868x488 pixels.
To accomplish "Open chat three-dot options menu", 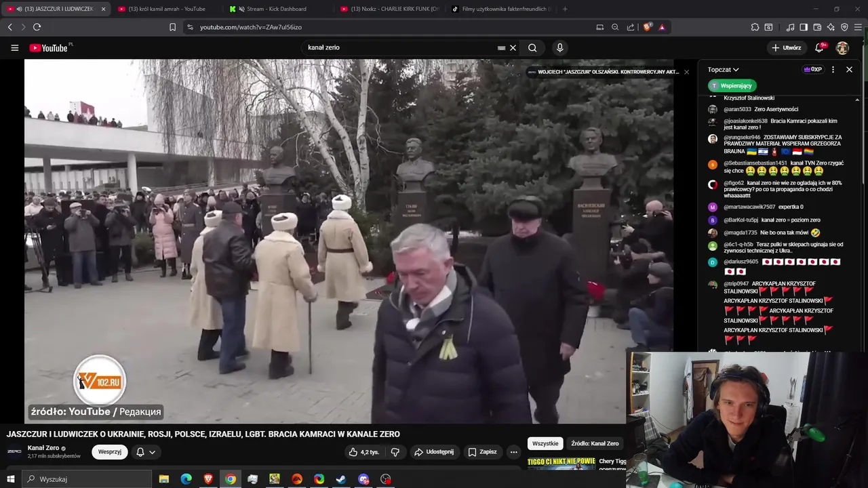I will [833, 69].
